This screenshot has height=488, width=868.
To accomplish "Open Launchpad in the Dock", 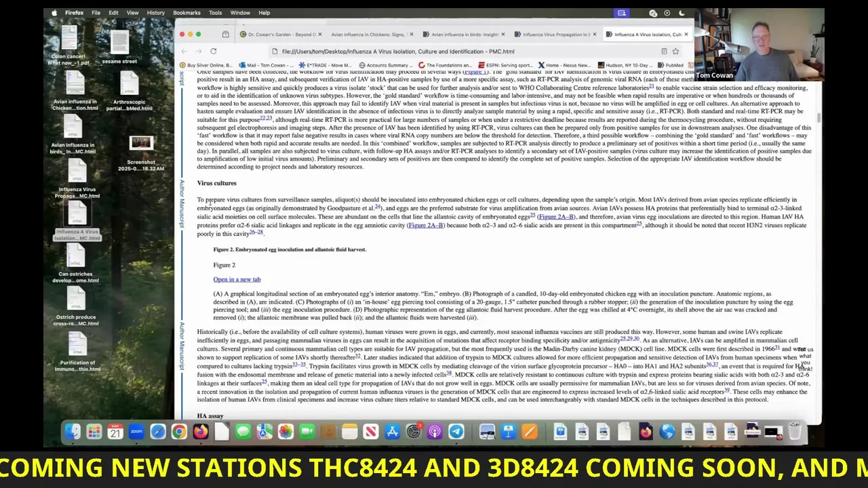I will coord(94,432).
